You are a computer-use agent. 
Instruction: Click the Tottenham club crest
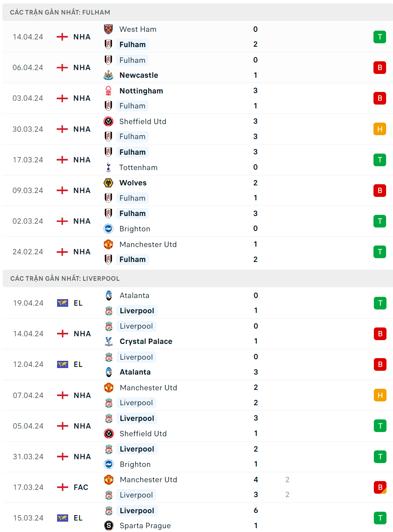[x=108, y=167]
